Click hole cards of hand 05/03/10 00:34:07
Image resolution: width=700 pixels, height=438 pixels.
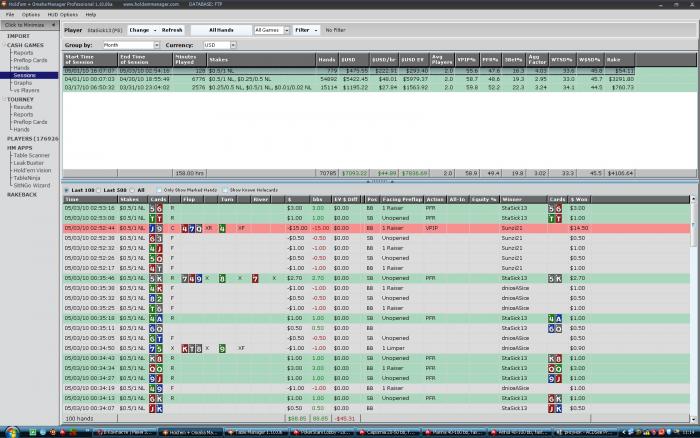click(155, 408)
